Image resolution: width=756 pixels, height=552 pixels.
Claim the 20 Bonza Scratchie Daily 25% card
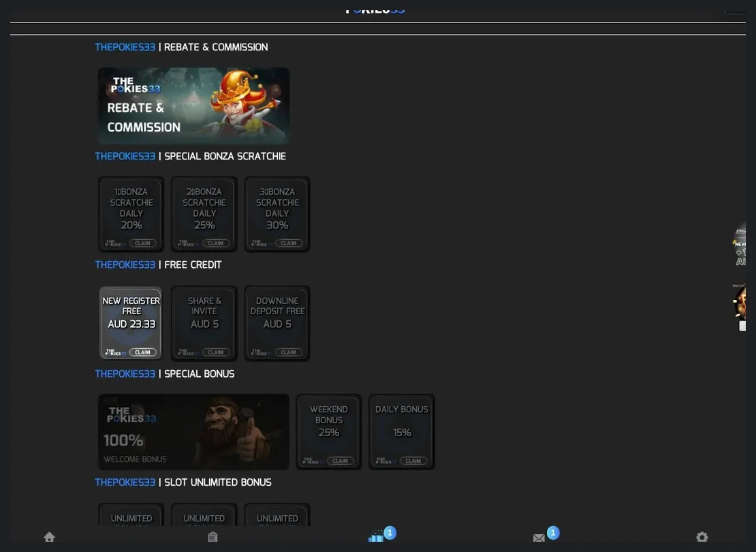point(215,243)
